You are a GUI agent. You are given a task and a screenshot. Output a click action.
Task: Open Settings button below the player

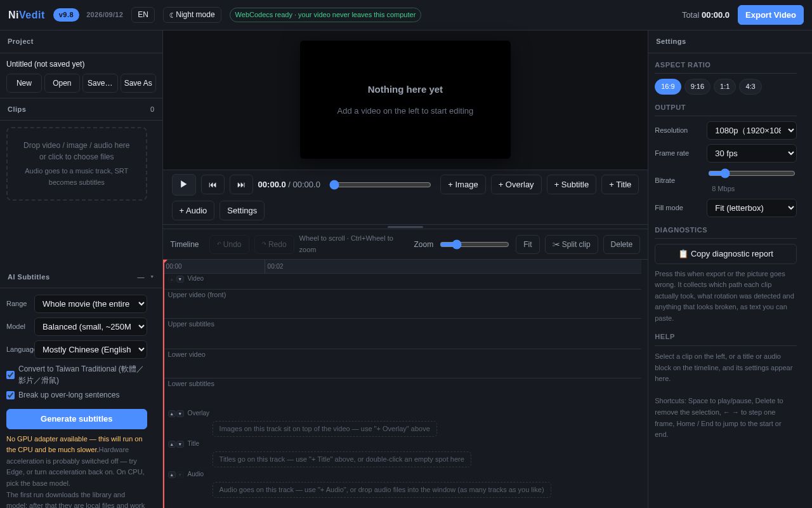[242, 210]
